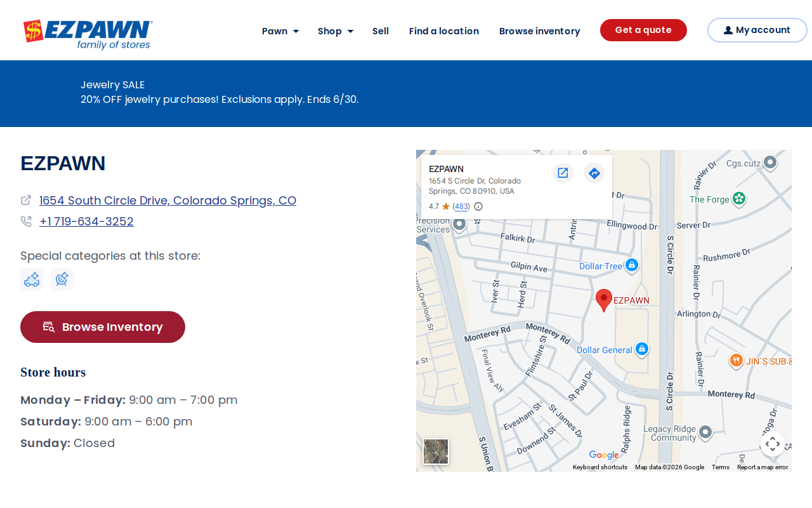
Task: Click Report a map error
Action: [x=763, y=467]
